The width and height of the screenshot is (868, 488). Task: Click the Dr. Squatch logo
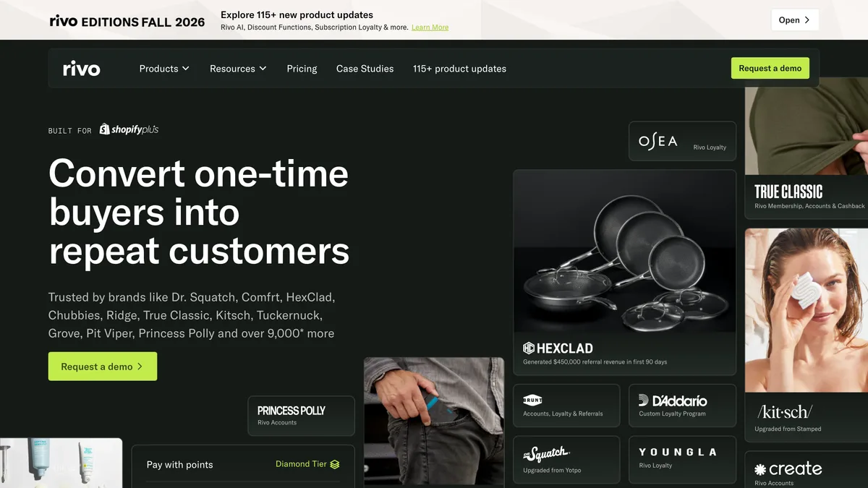click(x=546, y=453)
